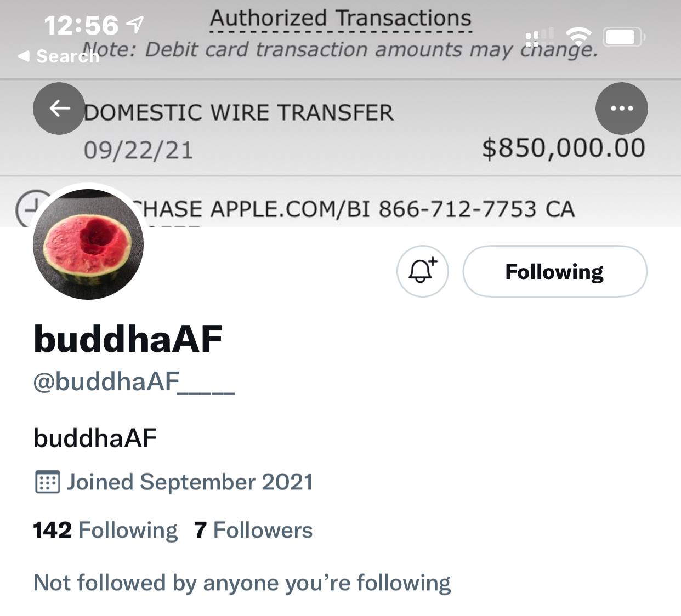
Task: Tap the cellular signal bars icon
Action: tap(540, 37)
